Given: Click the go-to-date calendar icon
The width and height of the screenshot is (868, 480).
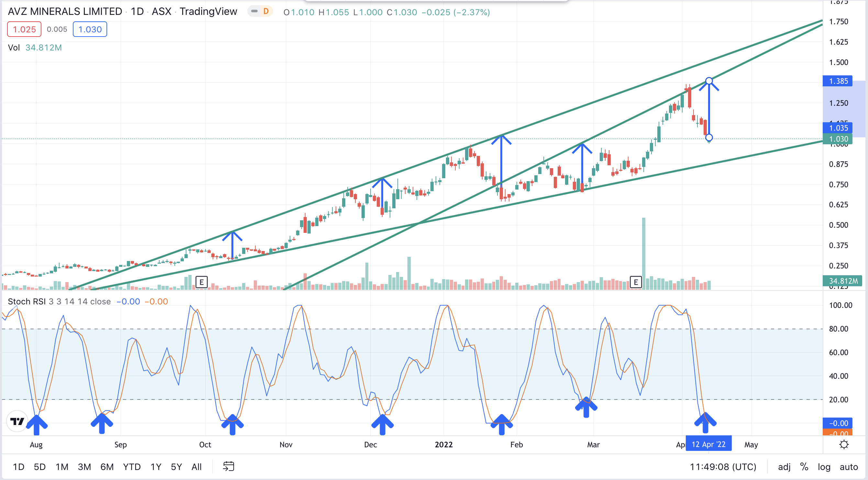Looking at the screenshot, I should click(228, 466).
